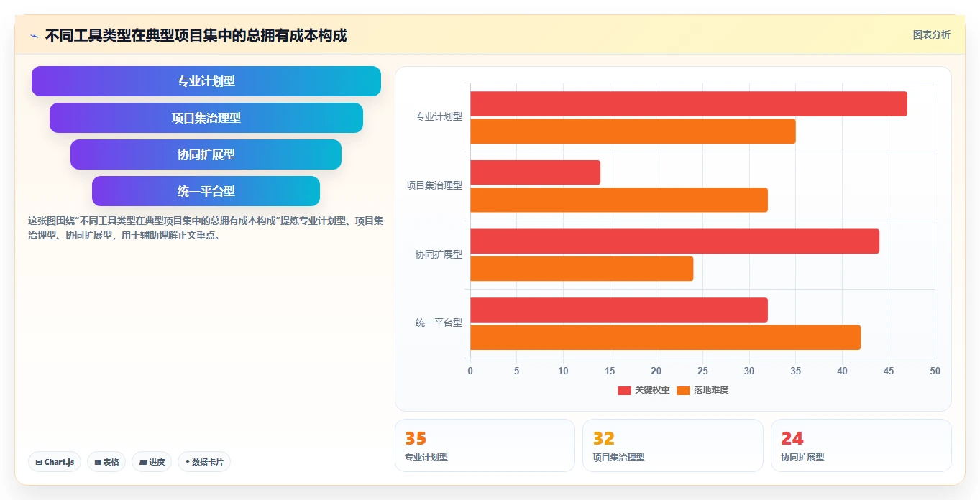Click the 进度 tag chip
The width and height of the screenshot is (980, 500).
tap(152, 462)
